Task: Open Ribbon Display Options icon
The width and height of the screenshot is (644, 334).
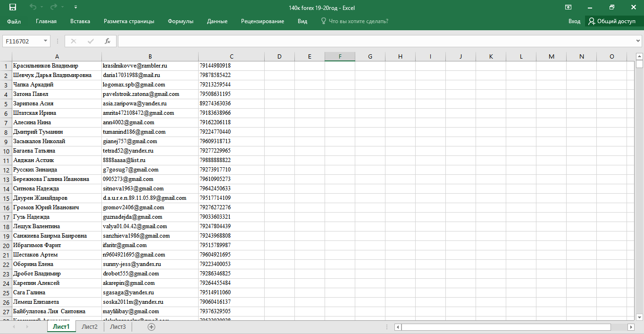Action: click(x=568, y=8)
